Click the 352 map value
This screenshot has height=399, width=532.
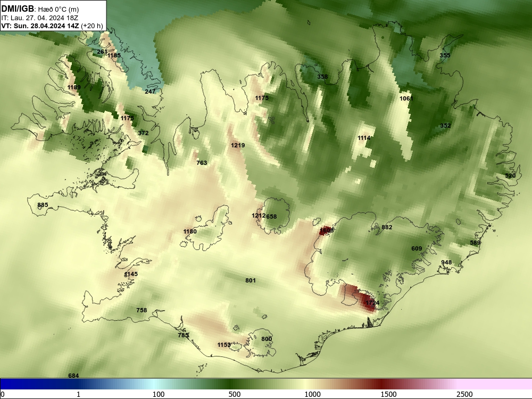coord(445,126)
